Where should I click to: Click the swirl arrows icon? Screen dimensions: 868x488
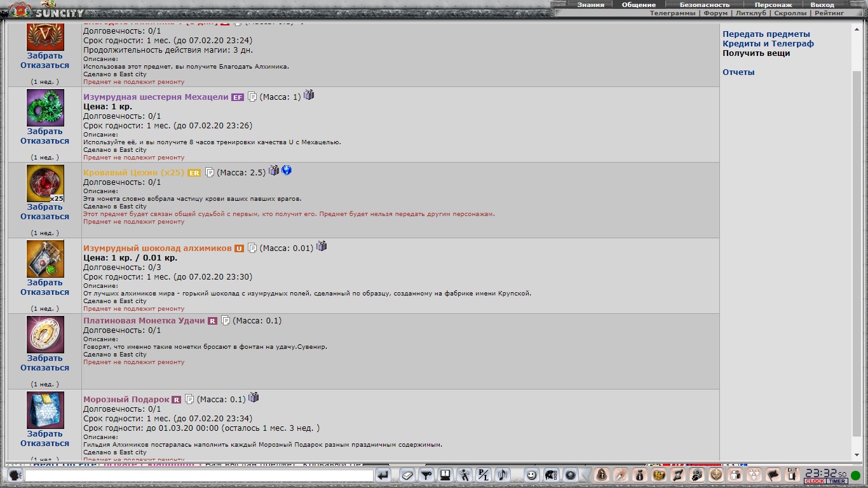678,475
